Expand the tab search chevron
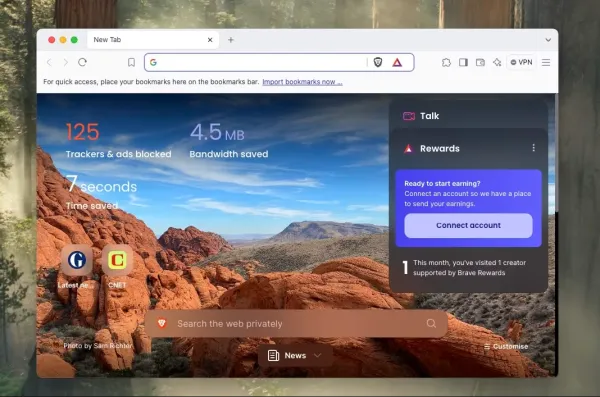600x397 pixels. [x=548, y=40]
